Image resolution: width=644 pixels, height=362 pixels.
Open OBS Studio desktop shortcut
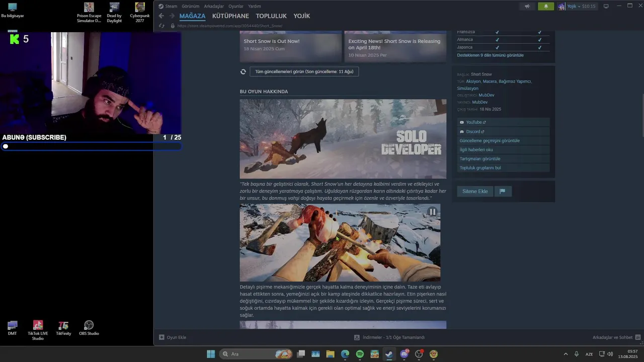pos(89,328)
